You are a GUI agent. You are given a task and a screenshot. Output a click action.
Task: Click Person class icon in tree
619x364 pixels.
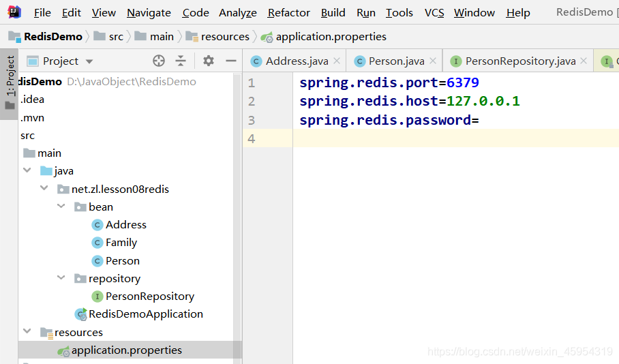pos(97,261)
